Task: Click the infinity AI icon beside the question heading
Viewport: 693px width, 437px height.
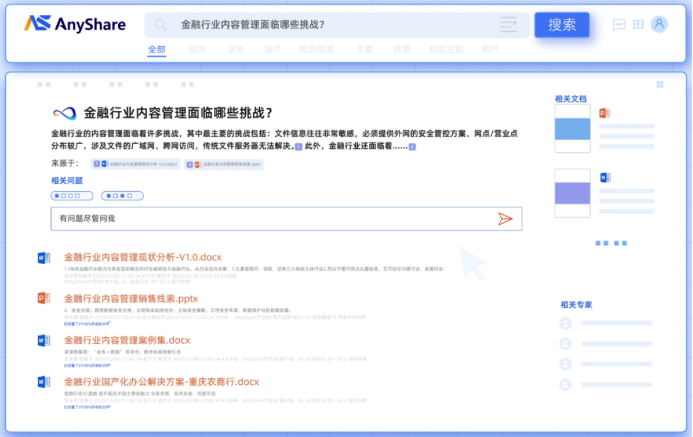Action: [65, 113]
